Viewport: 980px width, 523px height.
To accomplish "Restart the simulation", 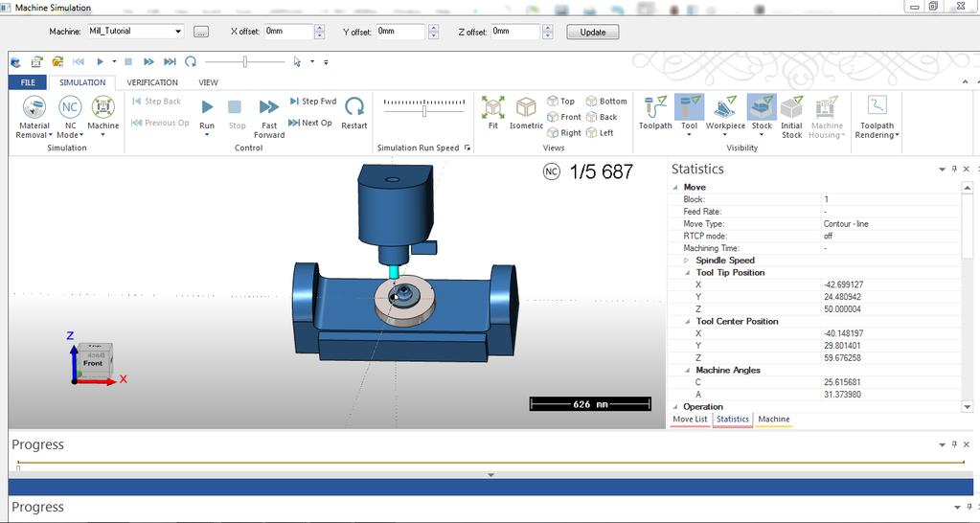I will click(354, 113).
